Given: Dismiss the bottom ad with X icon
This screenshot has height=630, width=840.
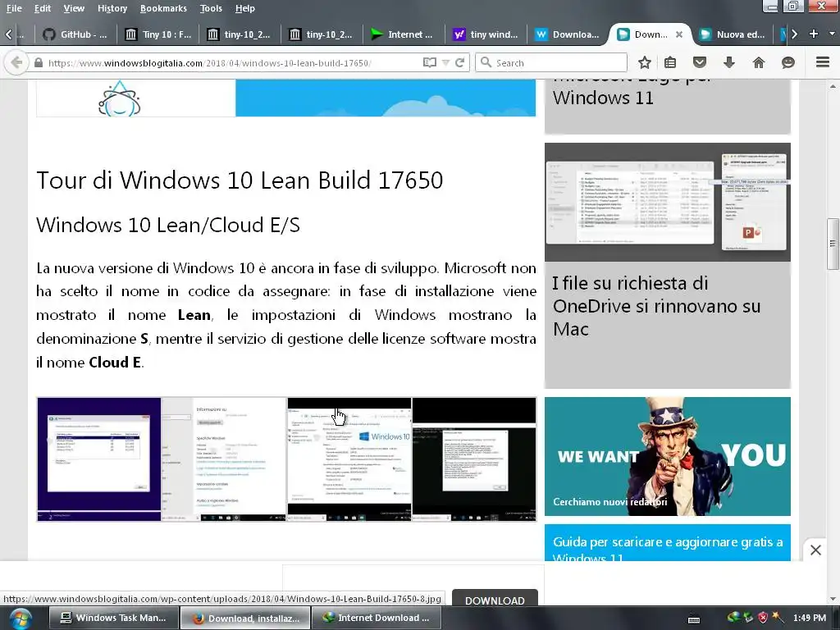Looking at the screenshot, I should 815,550.
